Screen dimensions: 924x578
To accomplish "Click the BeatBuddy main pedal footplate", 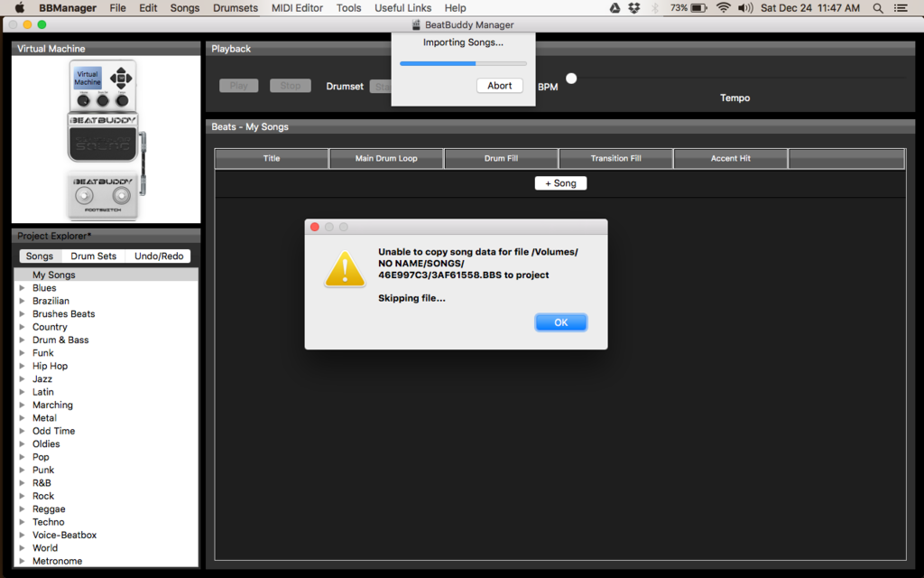I will pos(103,144).
